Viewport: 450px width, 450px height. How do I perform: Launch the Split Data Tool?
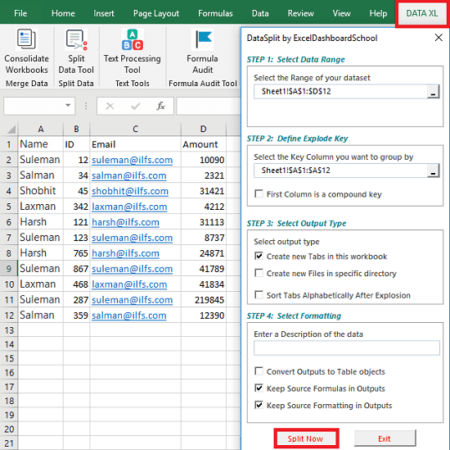76,52
